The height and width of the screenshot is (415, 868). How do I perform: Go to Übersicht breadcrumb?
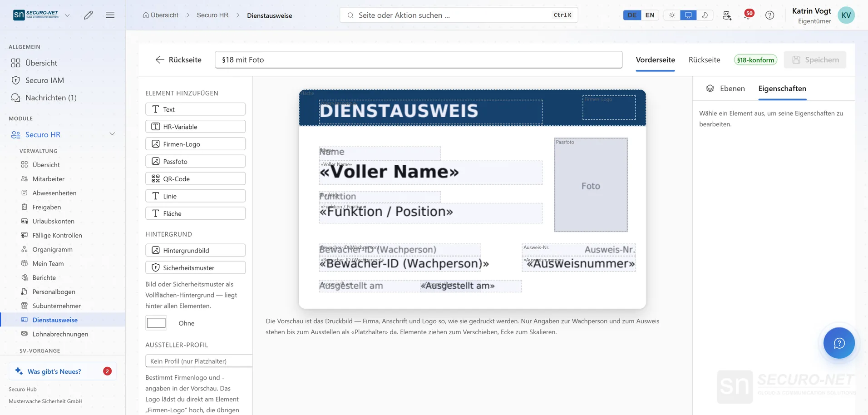(161, 15)
